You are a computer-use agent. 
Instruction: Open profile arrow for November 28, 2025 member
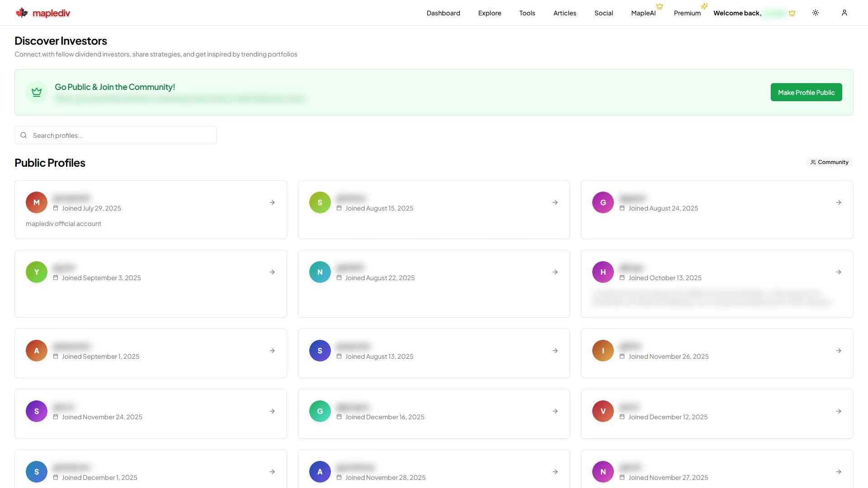(x=555, y=472)
